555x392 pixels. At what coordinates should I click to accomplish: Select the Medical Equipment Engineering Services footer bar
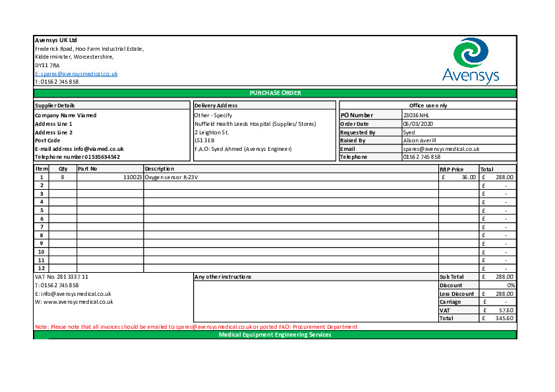point(275,335)
